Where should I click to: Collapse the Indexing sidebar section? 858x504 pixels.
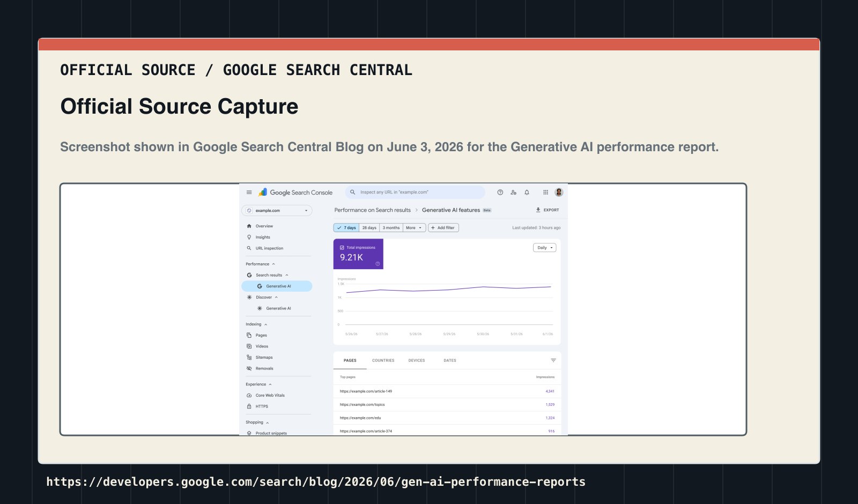point(265,324)
